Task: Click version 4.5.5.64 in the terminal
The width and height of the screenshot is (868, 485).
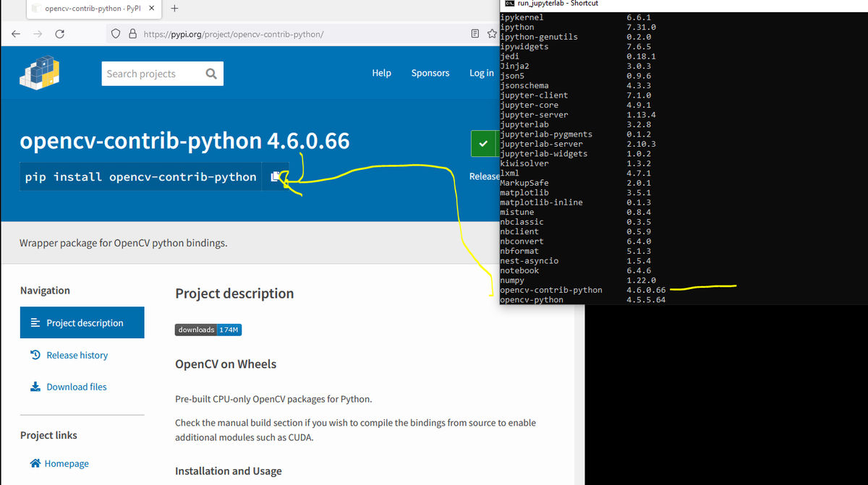Action: pos(646,299)
